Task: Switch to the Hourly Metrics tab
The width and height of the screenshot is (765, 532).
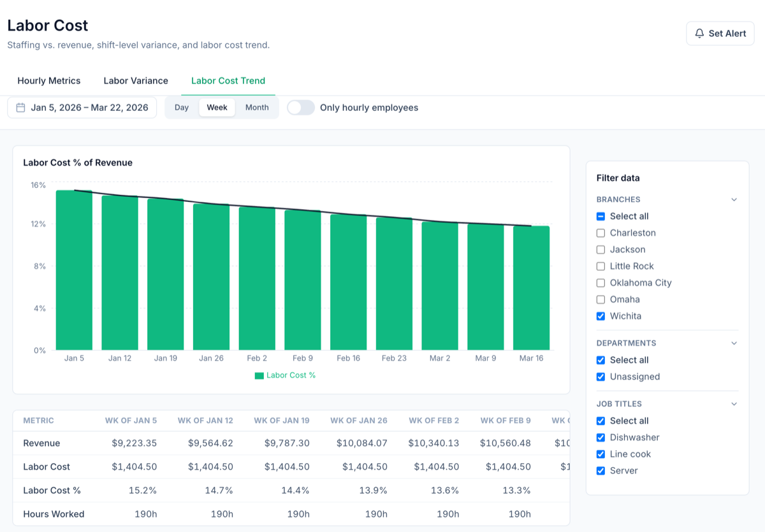Action: pos(49,81)
